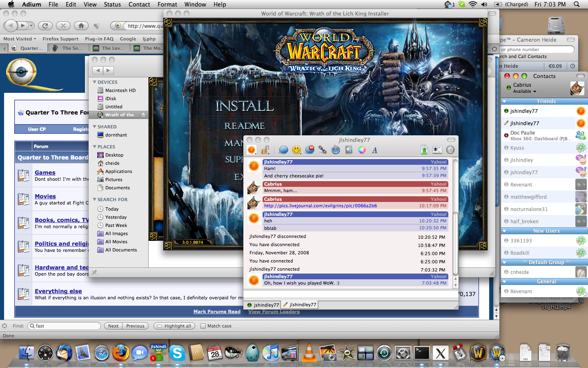588x368 pixels.
Task: Open Thunderbird from the Dock
Action: [x=64, y=353]
